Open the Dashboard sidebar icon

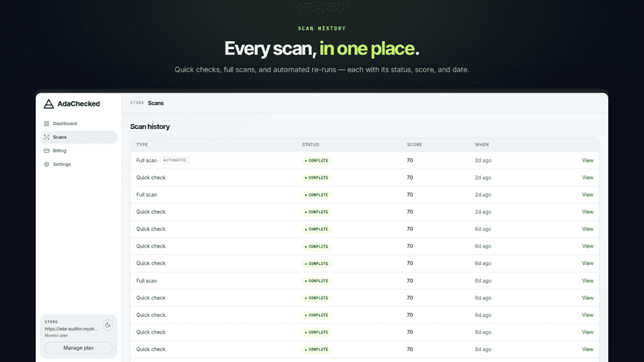pyautogui.click(x=47, y=124)
